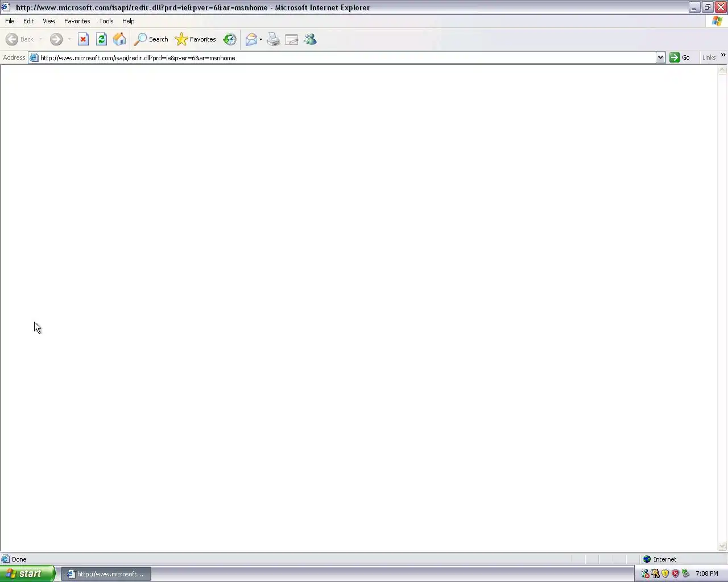Open the Search pane in the toolbar
The image size is (728, 582).
coord(151,39)
